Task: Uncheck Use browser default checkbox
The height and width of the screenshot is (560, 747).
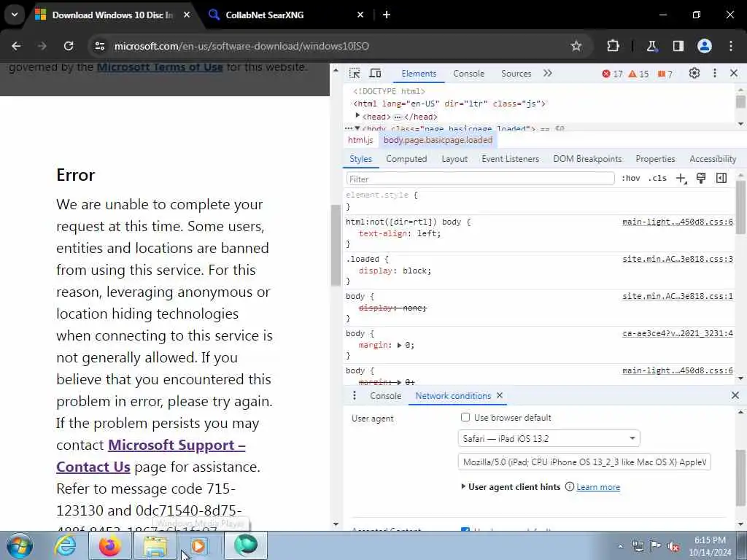Action: (465, 417)
